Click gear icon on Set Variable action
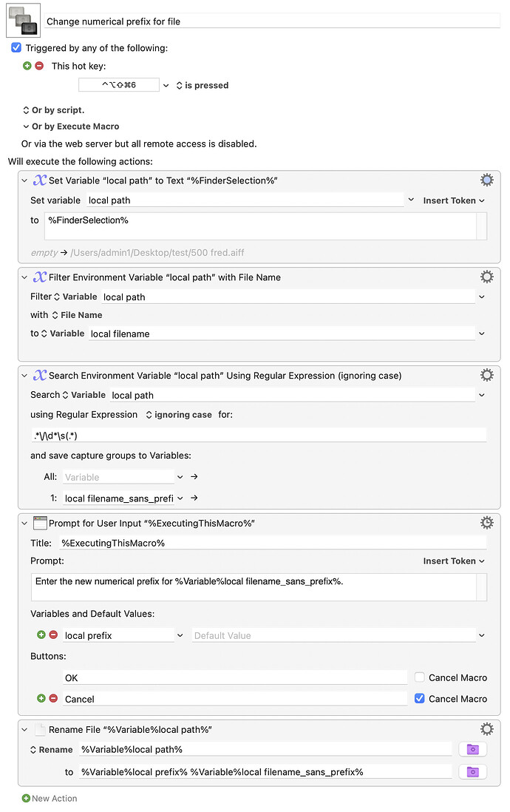This screenshot has width=510, height=812. click(486, 180)
